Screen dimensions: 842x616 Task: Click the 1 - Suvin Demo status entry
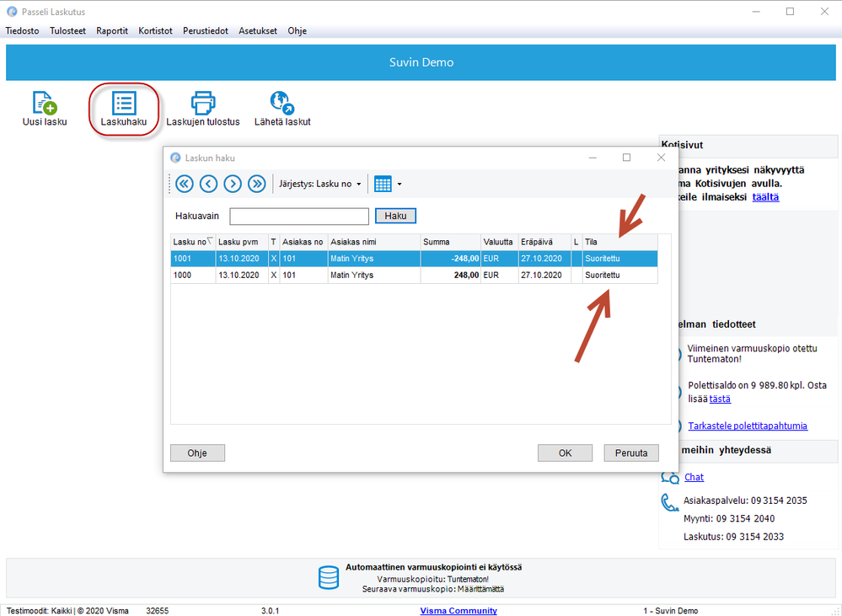670,611
